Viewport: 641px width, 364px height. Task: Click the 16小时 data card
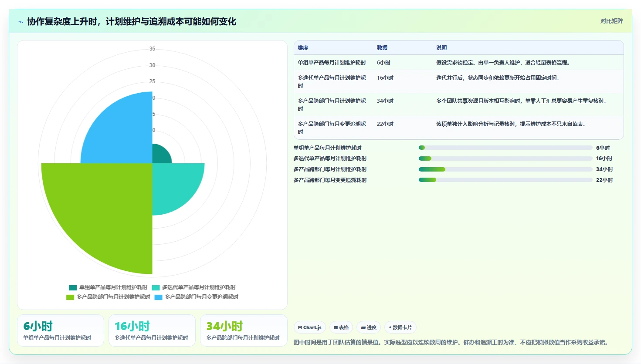pyautogui.click(x=152, y=330)
